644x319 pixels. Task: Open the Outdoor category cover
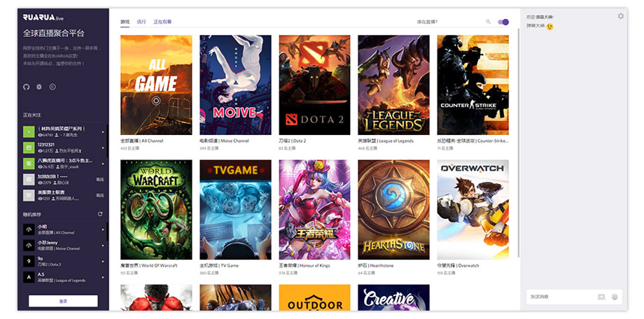click(314, 297)
